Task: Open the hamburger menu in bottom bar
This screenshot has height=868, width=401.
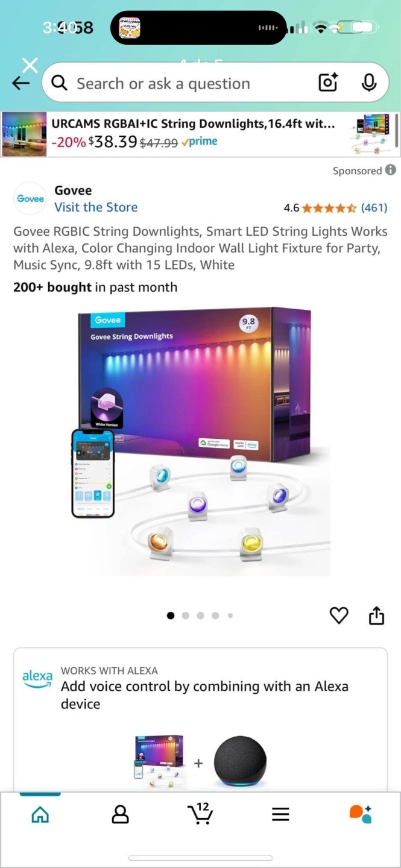Action: (x=280, y=814)
